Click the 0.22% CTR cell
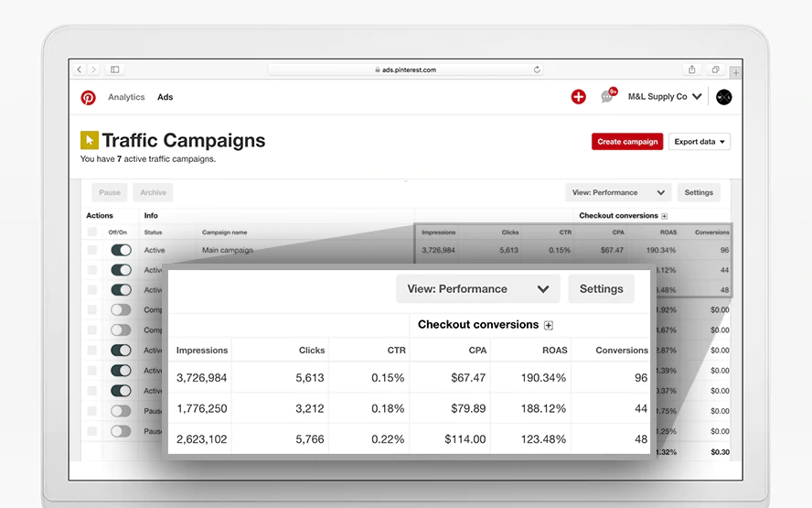The width and height of the screenshot is (812, 508). point(388,439)
